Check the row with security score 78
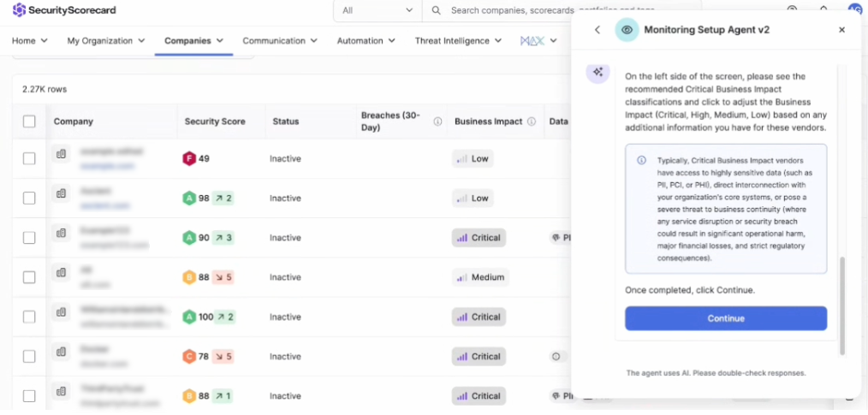 pyautogui.click(x=29, y=357)
